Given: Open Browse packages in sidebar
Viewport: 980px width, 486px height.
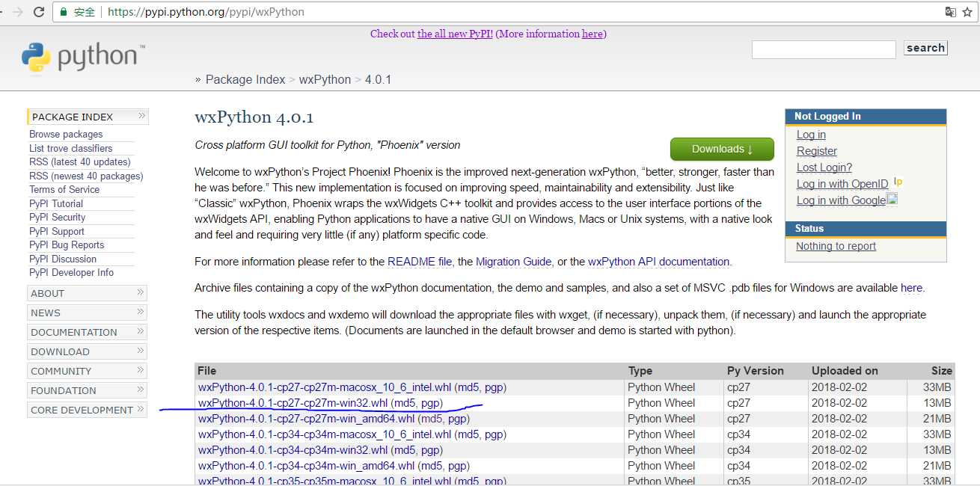Looking at the screenshot, I should pos(66,135).
